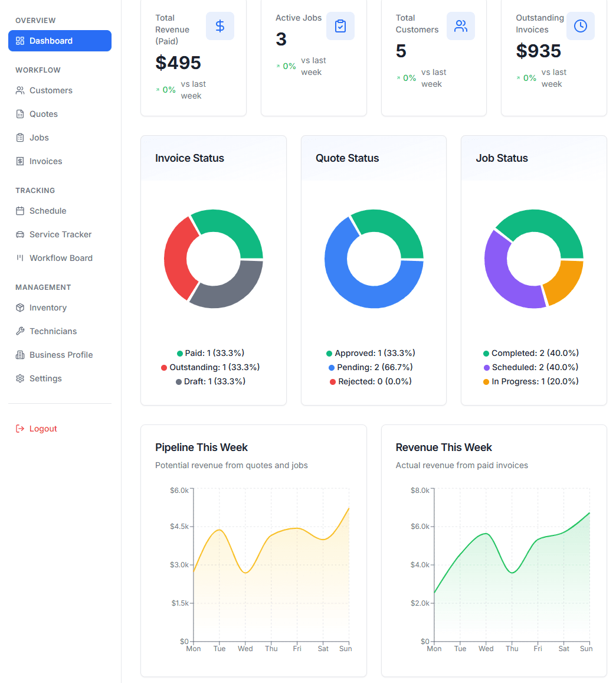Click the clipboard icon on Active Jobs card
This screenshot has height=683, width=616.
pos(340,26)
